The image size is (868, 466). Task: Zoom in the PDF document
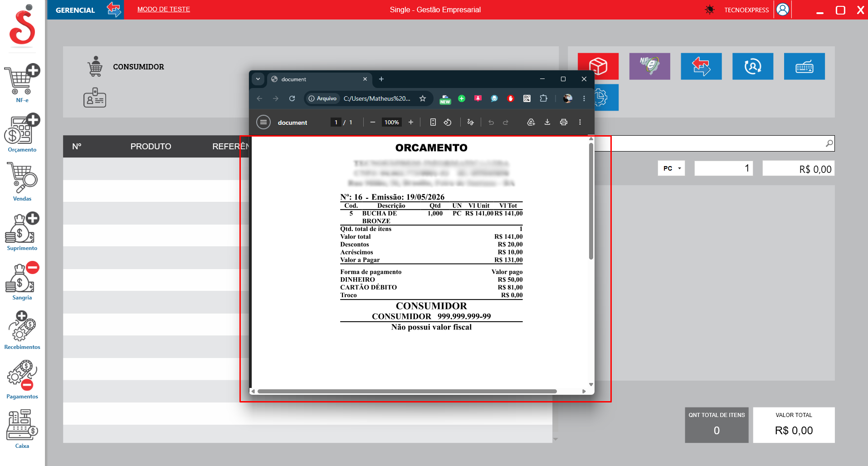[x=411, y=122]
